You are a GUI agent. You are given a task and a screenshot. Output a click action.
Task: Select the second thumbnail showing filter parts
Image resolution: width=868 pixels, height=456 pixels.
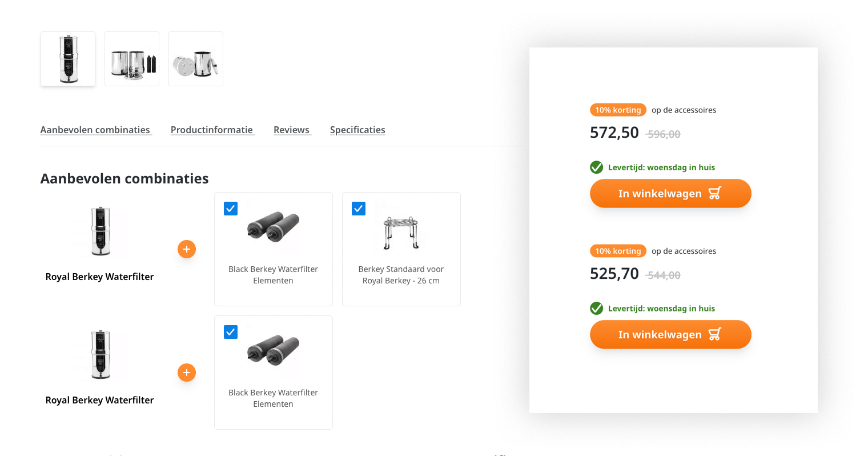point(132,59)
